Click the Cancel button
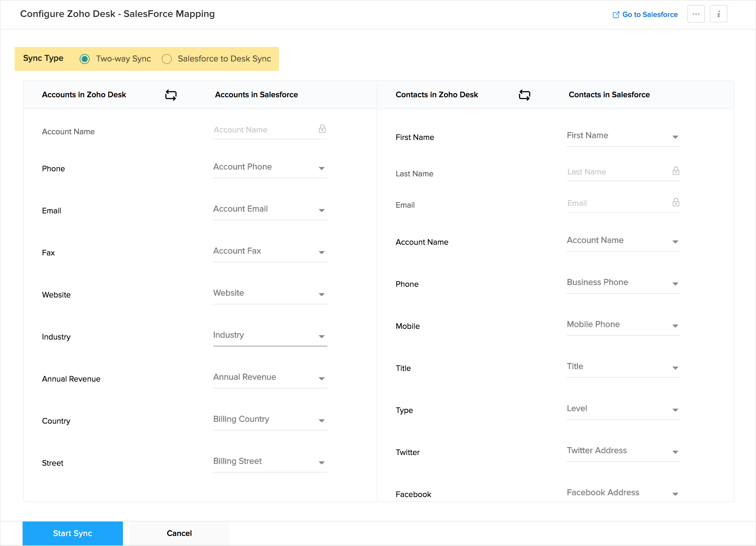The height and width of the screenshot is (546, 756). (179, 533)
